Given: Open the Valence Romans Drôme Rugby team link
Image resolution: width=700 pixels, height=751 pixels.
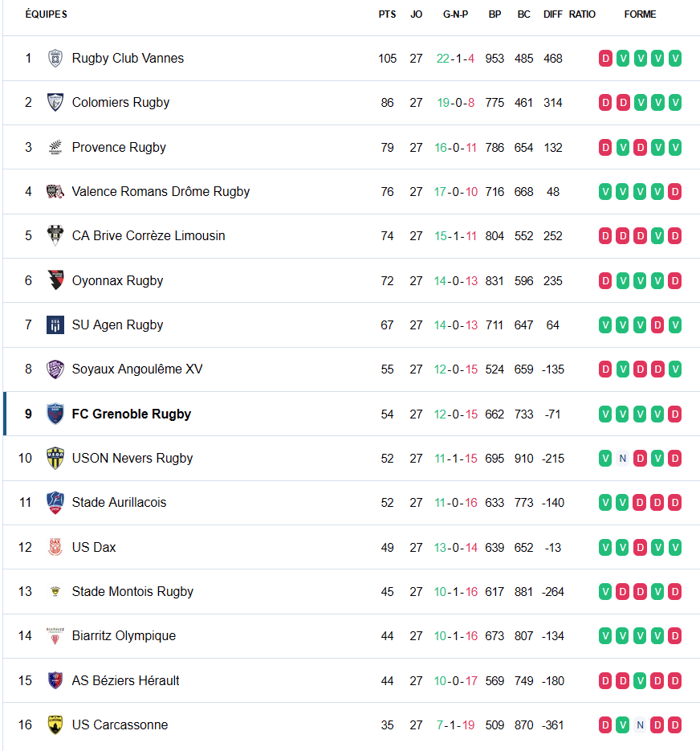Looking at the screenshot, I should click(x=161, y=191).
